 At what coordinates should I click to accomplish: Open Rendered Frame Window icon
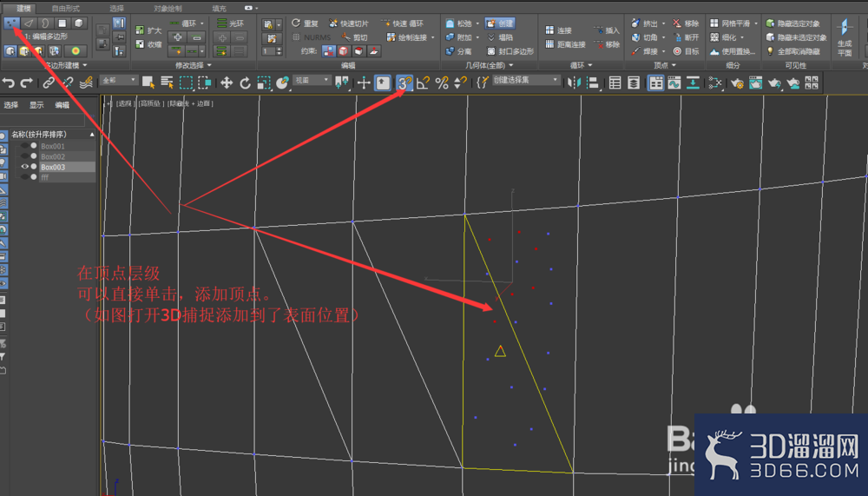[756, 83]
